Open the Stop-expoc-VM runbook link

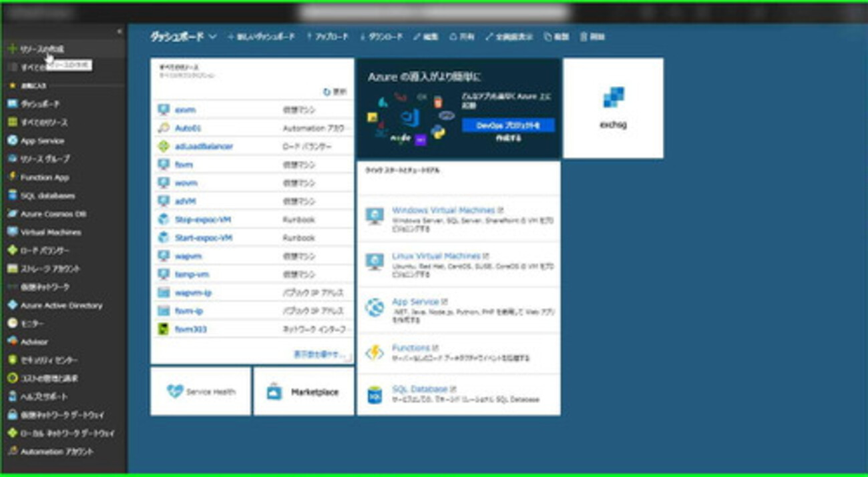(x=203, y=219)
